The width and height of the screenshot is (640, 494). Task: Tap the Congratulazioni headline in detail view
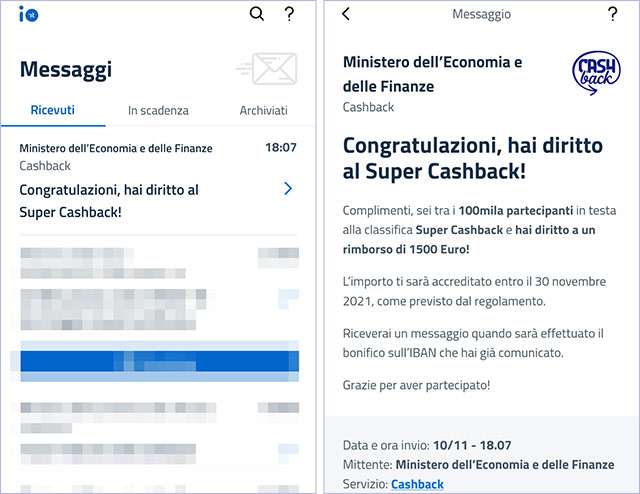pyautogui.click(x=473, y=158)
